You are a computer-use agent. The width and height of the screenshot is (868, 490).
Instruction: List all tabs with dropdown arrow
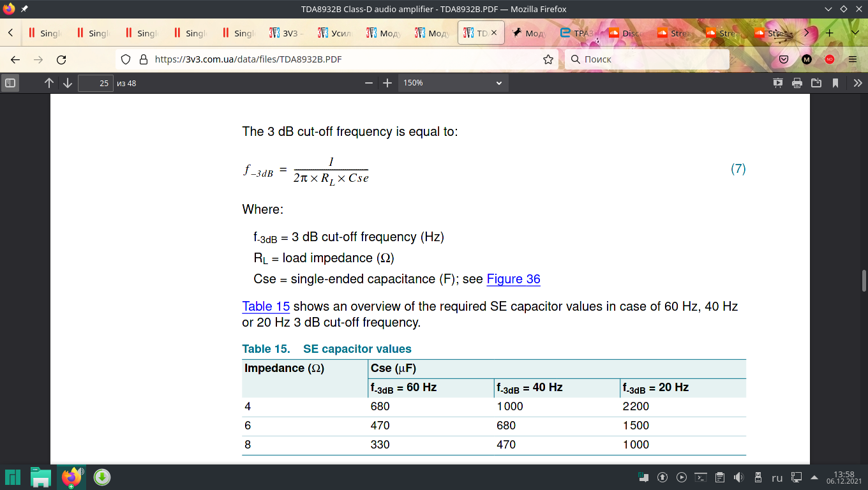click(855, 33)
